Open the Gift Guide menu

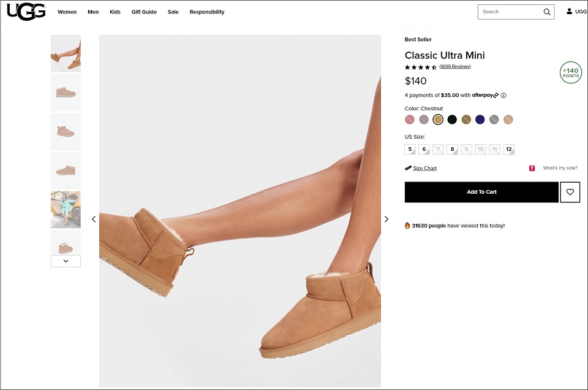click(x=144, y=12)
